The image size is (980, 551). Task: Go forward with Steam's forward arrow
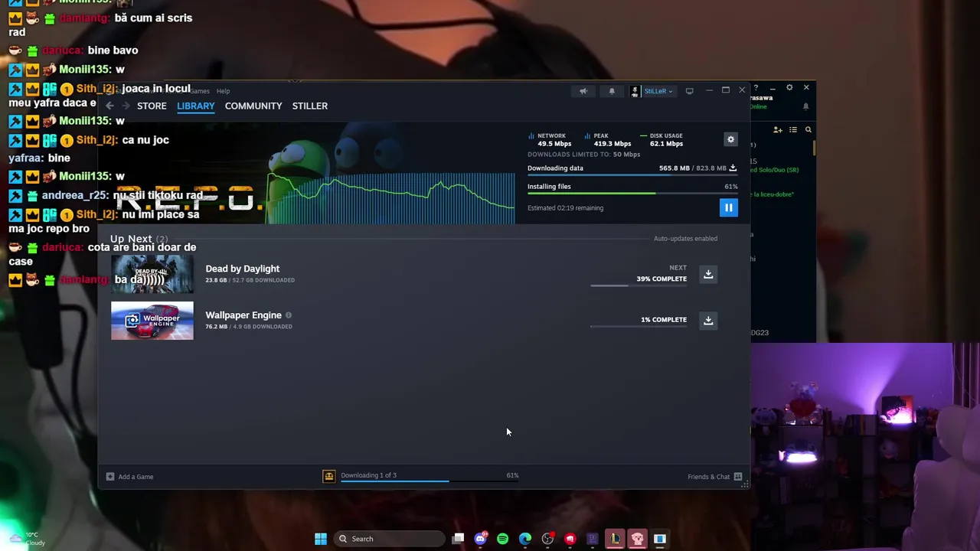(x=126, y=106)
